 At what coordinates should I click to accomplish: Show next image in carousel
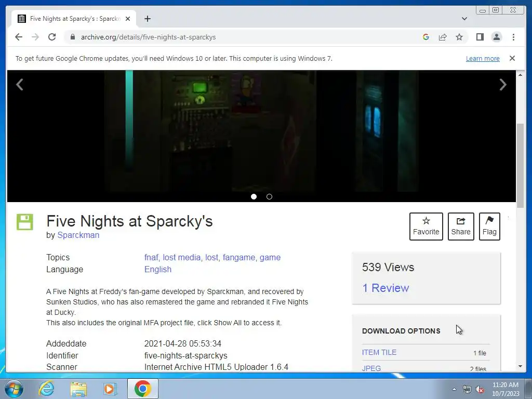pyautogui.click(x=503, y=85)
